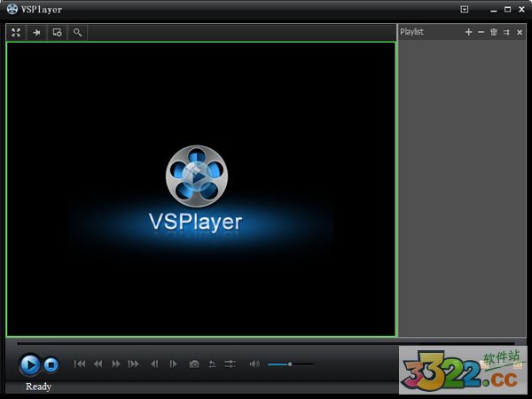Click the Ready status text
This screenshot has width=532, height=399.
click(x=38, y=387)
